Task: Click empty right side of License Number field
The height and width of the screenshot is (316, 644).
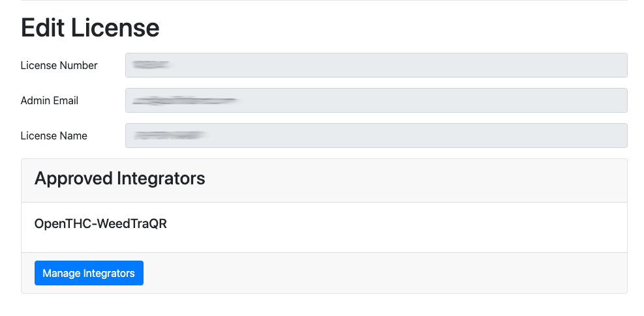Action: [x=522, y=65]
